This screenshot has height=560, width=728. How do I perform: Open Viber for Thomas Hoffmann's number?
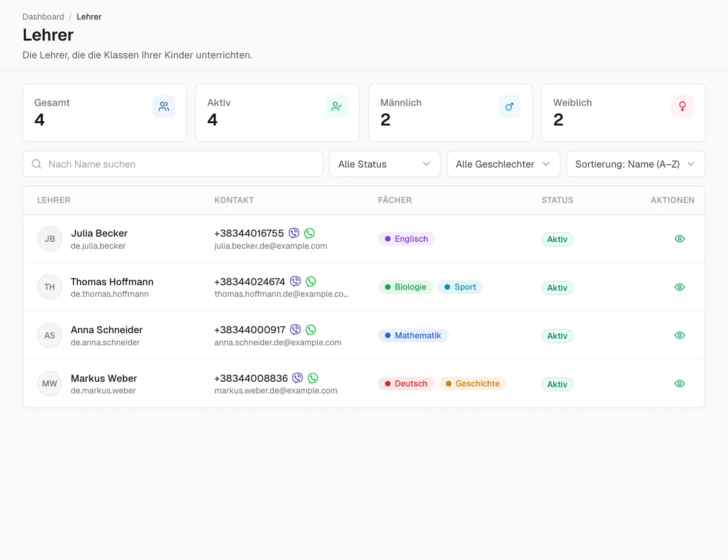(x=295, y=281)
